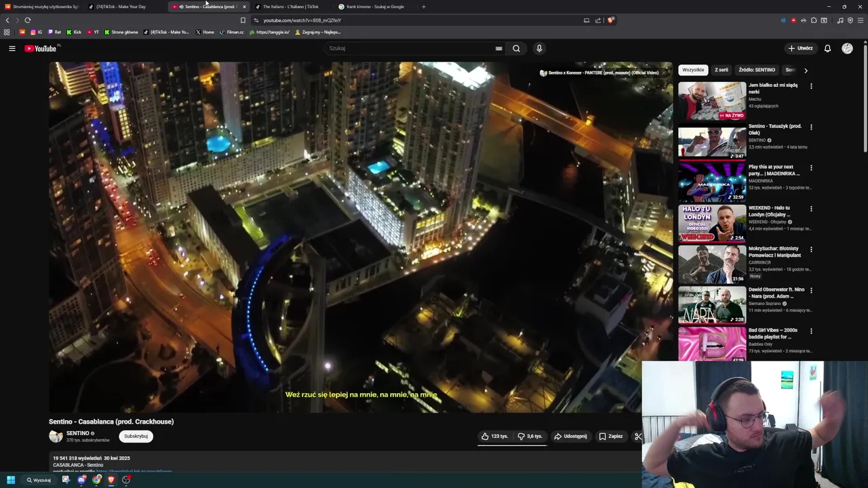Viewport: 868px width, 488px height.
Task: Open the IG bookmark
Action: point(37,32)
